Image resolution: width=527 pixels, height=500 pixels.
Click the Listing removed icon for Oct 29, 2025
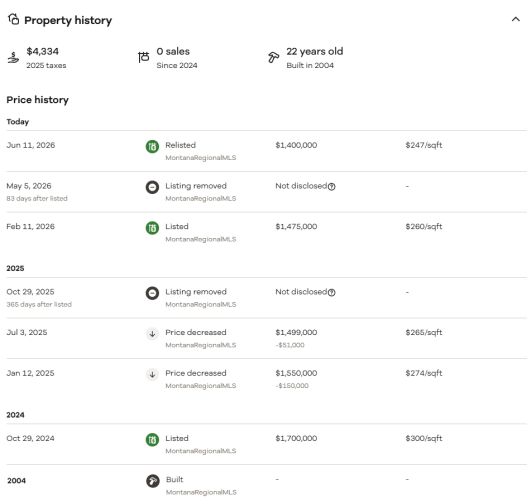[152, 293]
